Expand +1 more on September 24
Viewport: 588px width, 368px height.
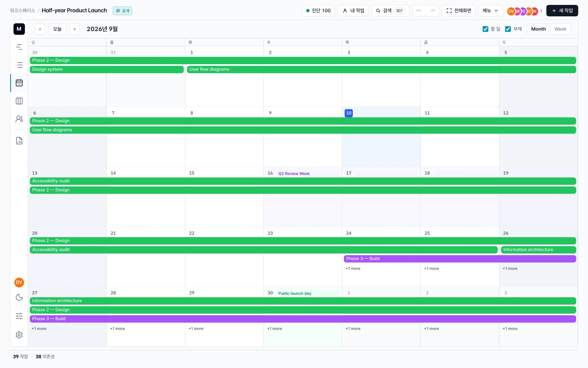pyautogui.click(x=353, y=268)
